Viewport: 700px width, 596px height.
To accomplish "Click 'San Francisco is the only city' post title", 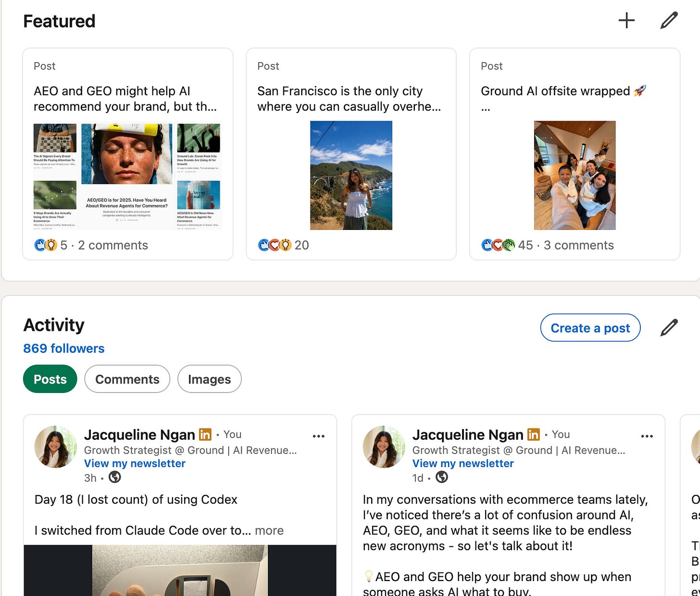I will pyautogui.click(x=340, y=91).
